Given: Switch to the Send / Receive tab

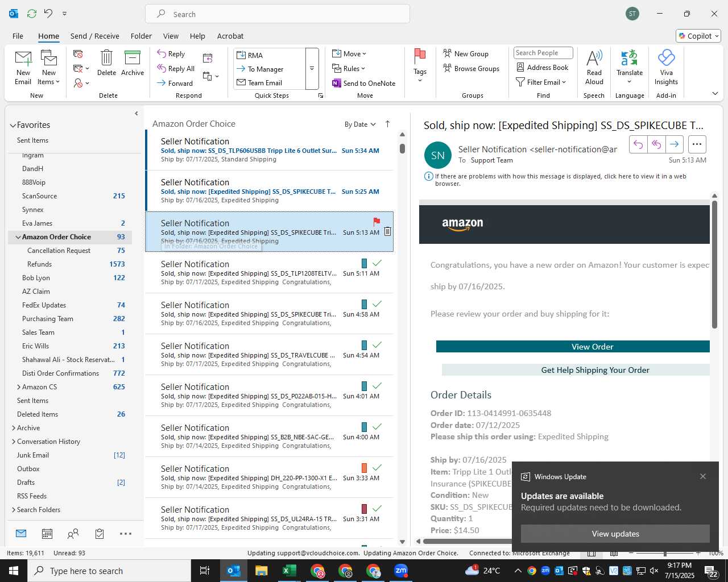Looking at the screenshot, I should (95, 36).
